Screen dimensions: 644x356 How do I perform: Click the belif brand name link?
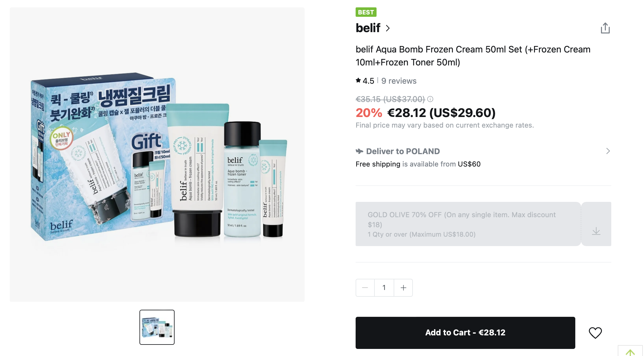(x=368, y=28)
